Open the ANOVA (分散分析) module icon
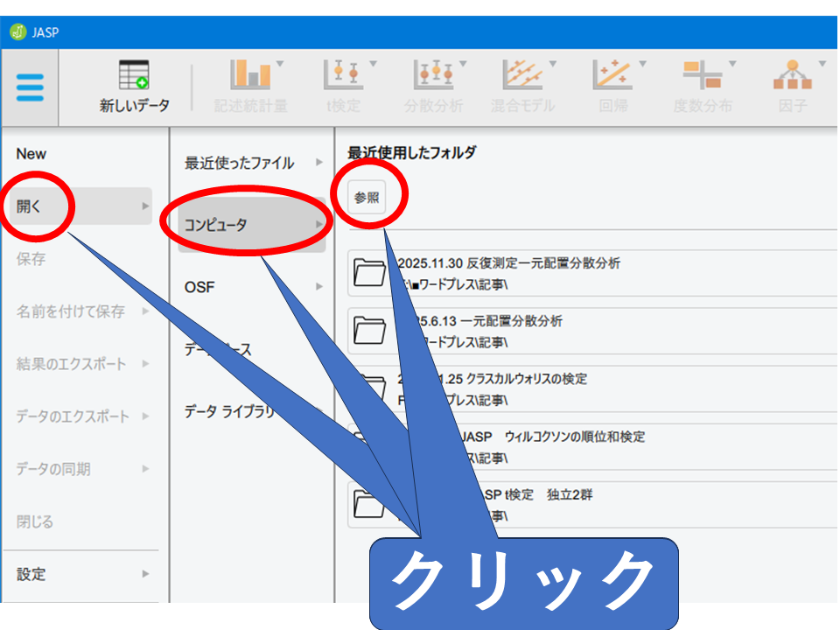The image size is (840, 630). (434, 86)
